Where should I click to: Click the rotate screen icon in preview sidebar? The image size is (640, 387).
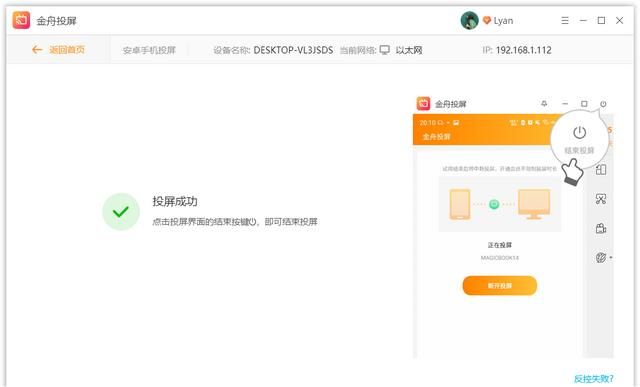tap(601, 169)
